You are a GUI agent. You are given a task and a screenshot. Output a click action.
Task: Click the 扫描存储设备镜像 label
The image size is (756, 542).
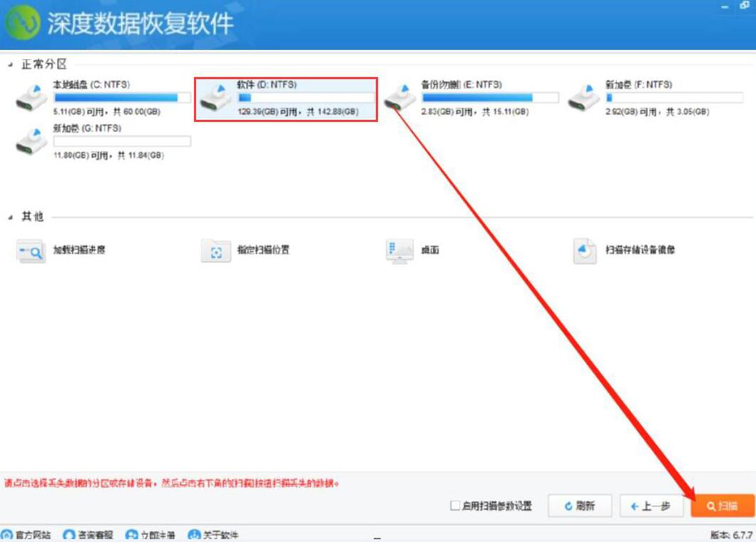(640, 250)
